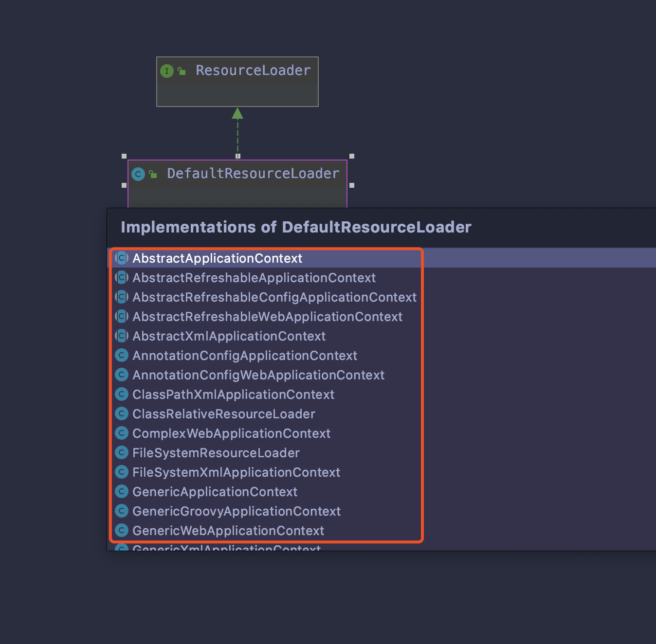The image size is (656, 644).
Task: Click the class icon beside FileSystemResourceLoader
Action: pos(121,452)
